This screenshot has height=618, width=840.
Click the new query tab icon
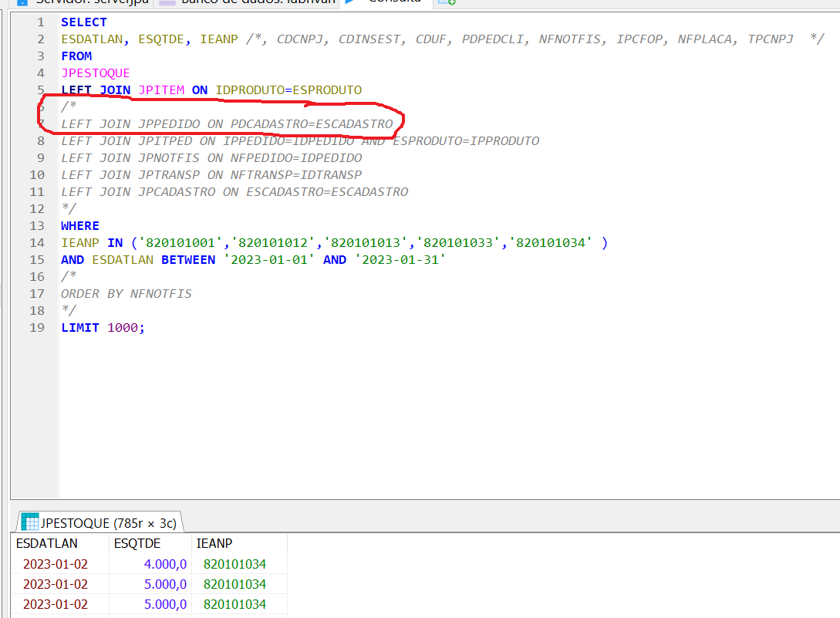[x=447, y=2]
